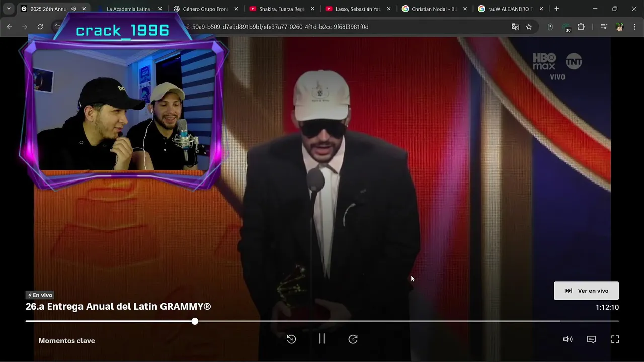Minimize the browser window

click(595, 9)
